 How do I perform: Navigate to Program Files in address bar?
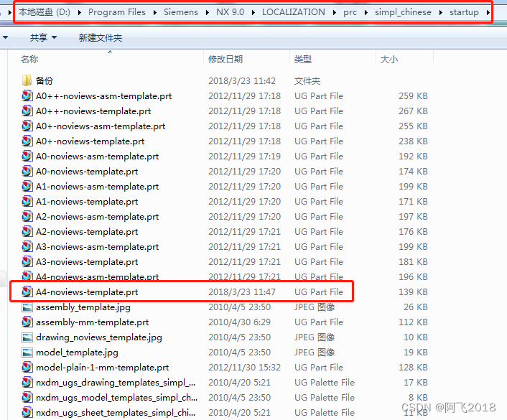117,12
